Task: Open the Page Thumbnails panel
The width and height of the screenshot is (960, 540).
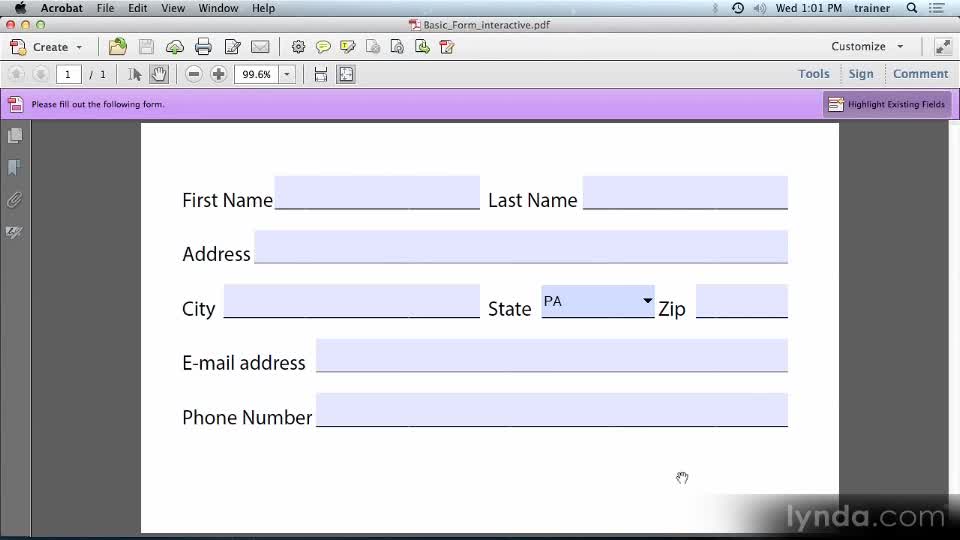Action: point(15,135)
